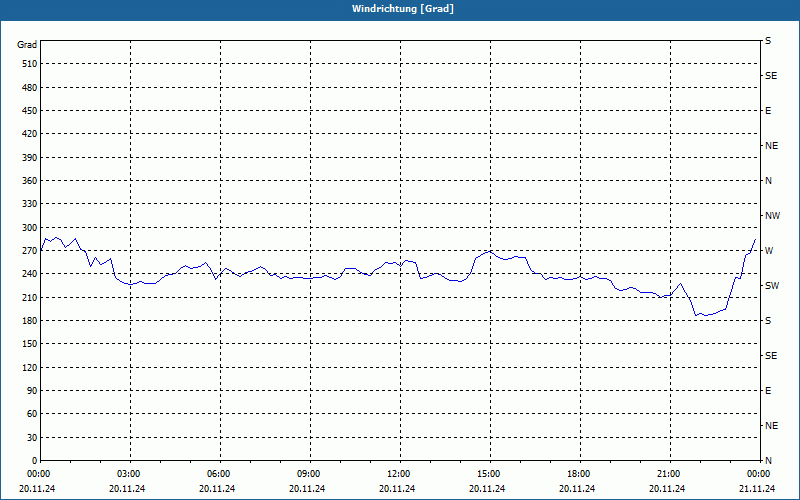Screen dimensions: 800x500
Task: Click the chart title Windrichtung [Grad]
Action: point(403,9)
